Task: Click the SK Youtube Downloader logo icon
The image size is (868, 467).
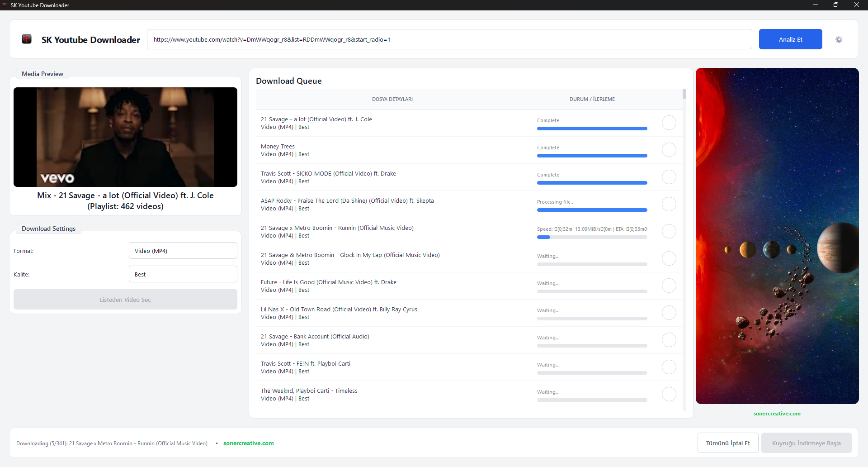Action: tap(27, 39)
